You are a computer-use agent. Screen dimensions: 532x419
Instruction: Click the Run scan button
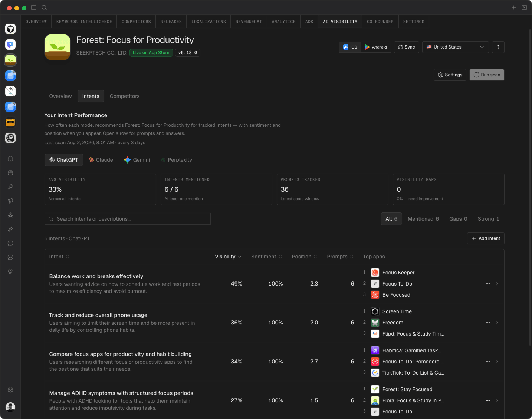487,75
